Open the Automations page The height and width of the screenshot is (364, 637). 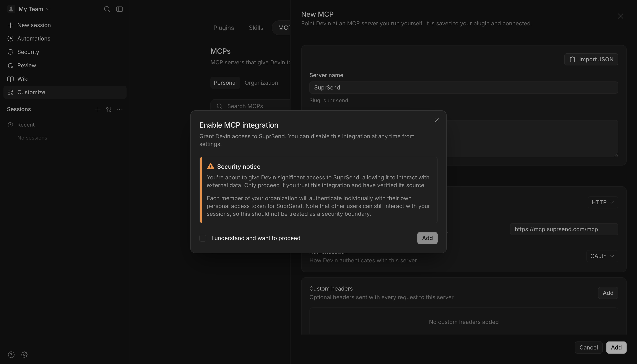[x=65, y=39]
